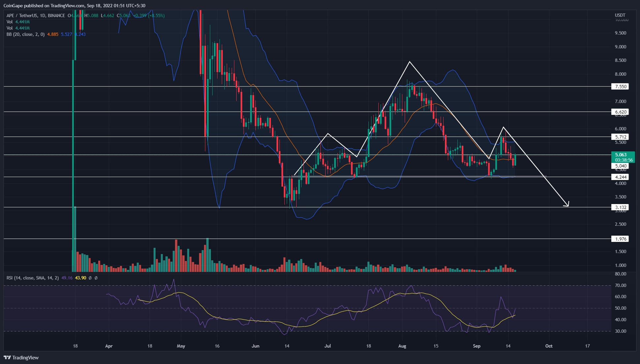The width and height of the screenshot is (640, 364).
Task: Click the 9.000 price axis tick
Action: 621,47
